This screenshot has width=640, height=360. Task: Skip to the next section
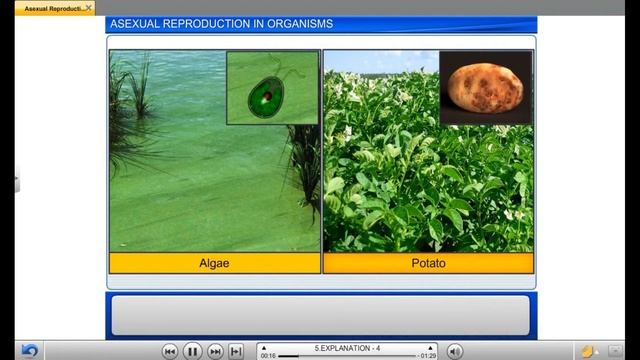tap(215, 351)
